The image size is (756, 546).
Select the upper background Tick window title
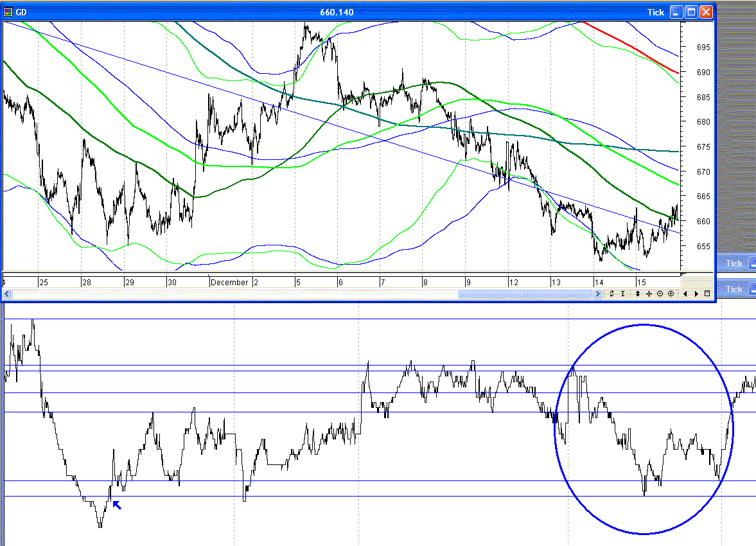click(x=734, y=263)
